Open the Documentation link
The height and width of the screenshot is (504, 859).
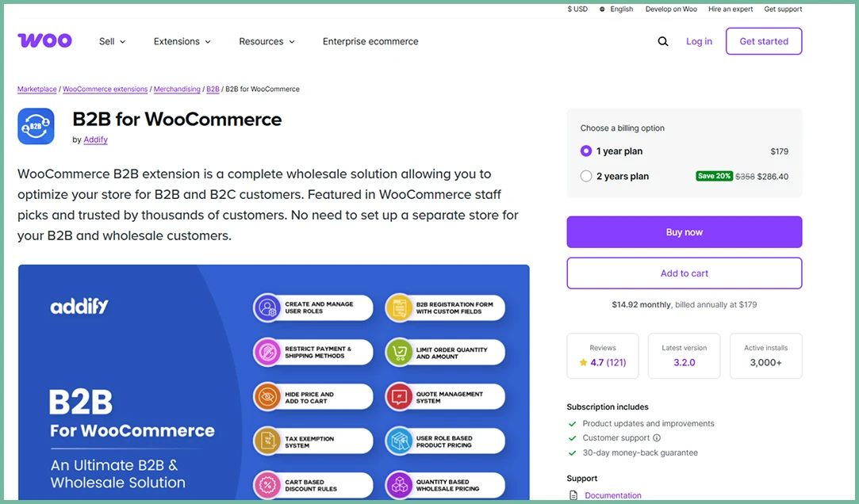tap(613, 495)
